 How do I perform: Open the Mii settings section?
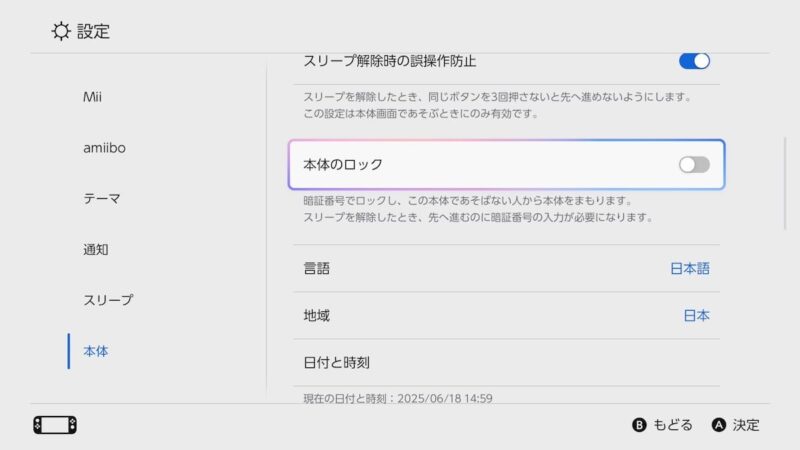click(x=92, y=97)
